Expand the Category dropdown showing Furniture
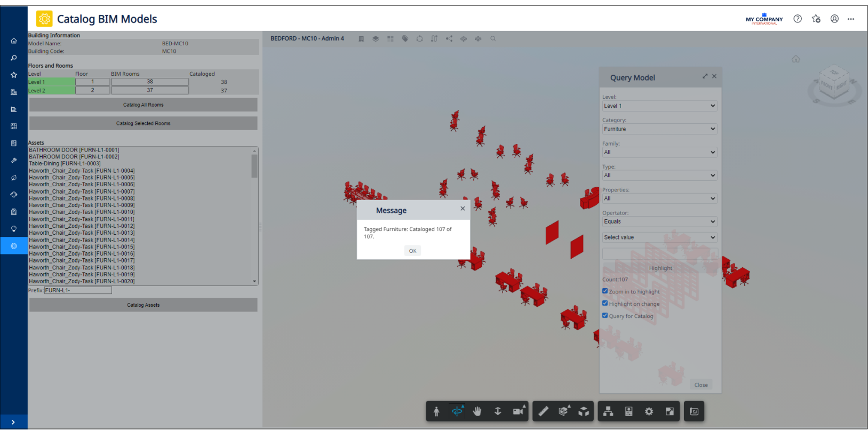Viewport: 868px width, 430px height. [x=659, y=129]
